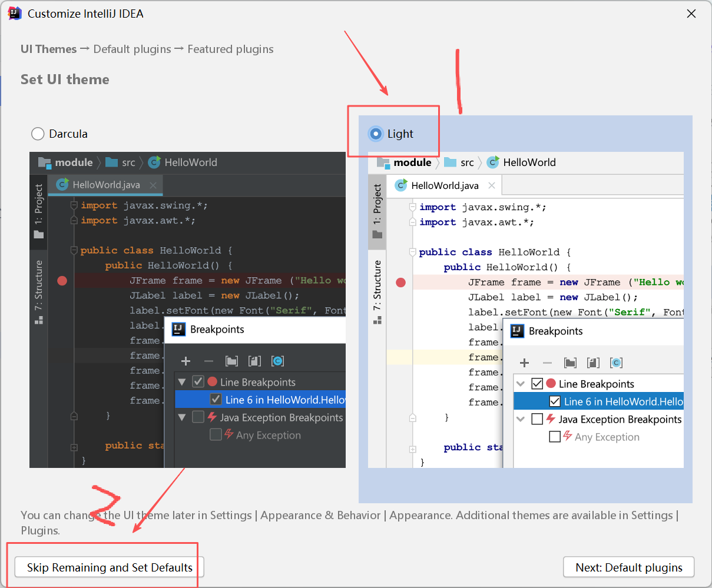Click lightning exception icon in Darcula Java Exception row
Viewport: 712px width, 588px height.
[213, 417]
